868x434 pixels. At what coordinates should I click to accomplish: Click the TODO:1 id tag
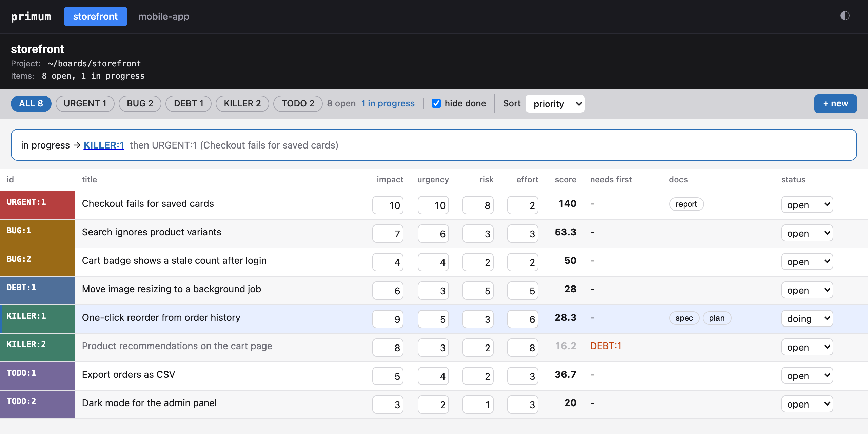(x=21, y=373)
